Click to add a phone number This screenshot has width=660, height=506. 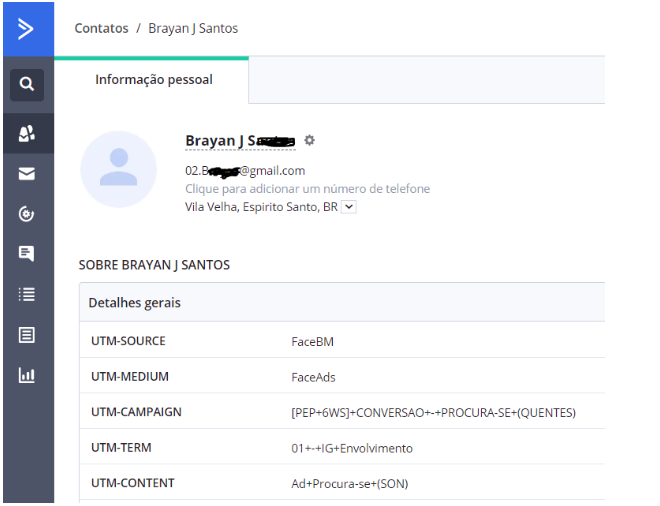[x=307, y=189]
